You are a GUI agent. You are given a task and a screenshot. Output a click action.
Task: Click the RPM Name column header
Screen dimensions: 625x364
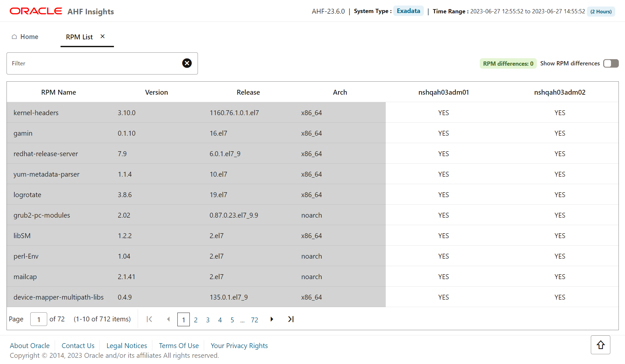click(59, 92)
